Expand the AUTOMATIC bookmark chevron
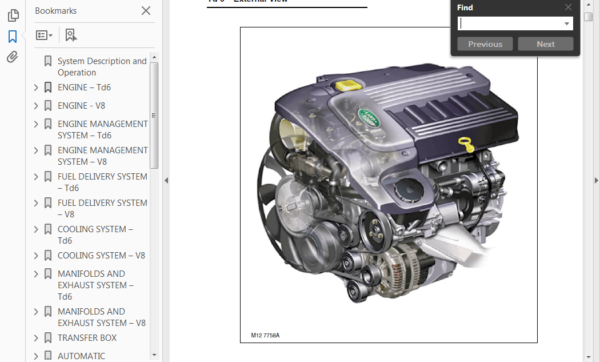Viewport: 600px width, 362px height. [x=36, y=356]
